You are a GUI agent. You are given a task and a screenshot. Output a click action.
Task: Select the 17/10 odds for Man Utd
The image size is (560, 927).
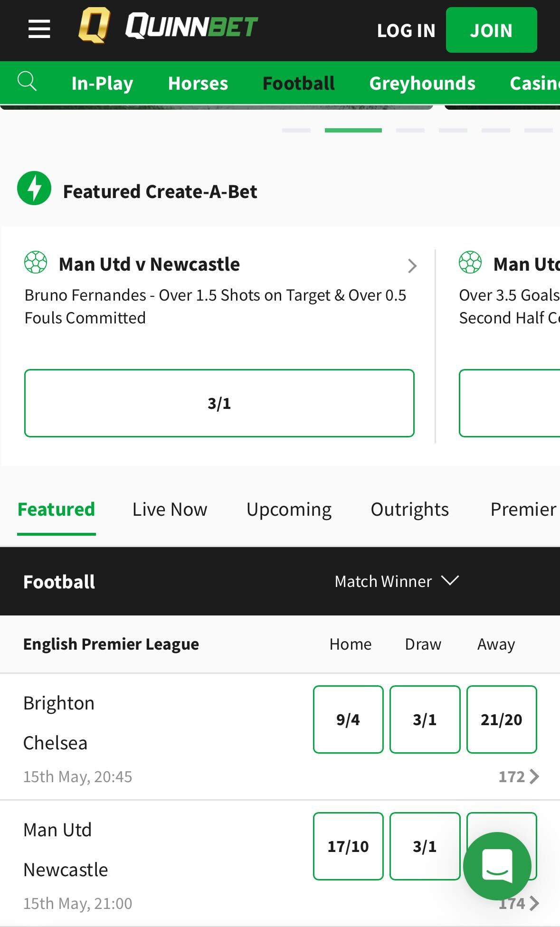tap(348, 846)
